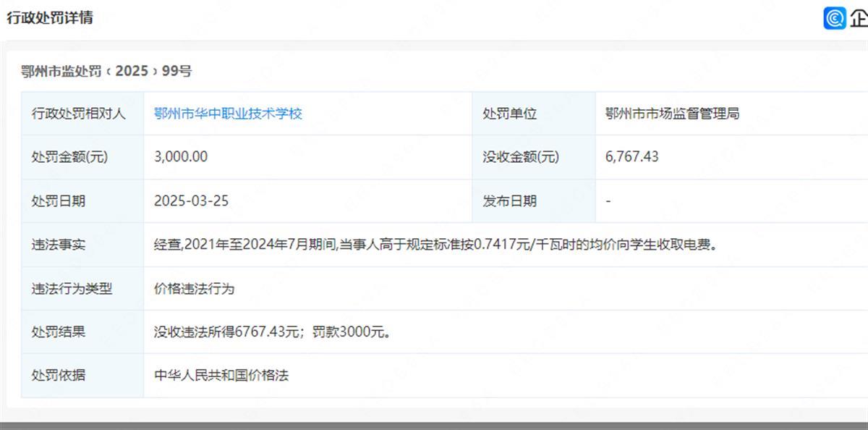Select the case number 鄂州市监处罚〔2025〕99号
The width and height of the screenshot is (868, 430).
(x=106, y=71)
